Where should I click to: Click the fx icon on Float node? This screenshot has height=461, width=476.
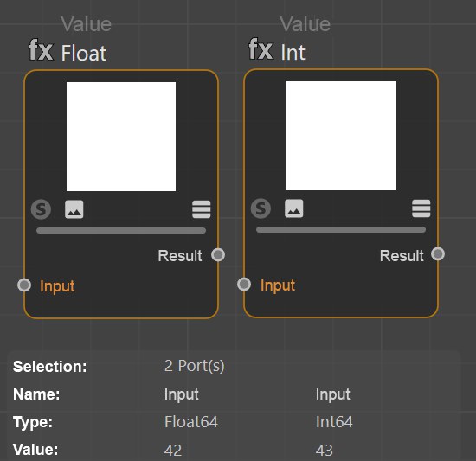pyautogui.click(x=41, y=50)
